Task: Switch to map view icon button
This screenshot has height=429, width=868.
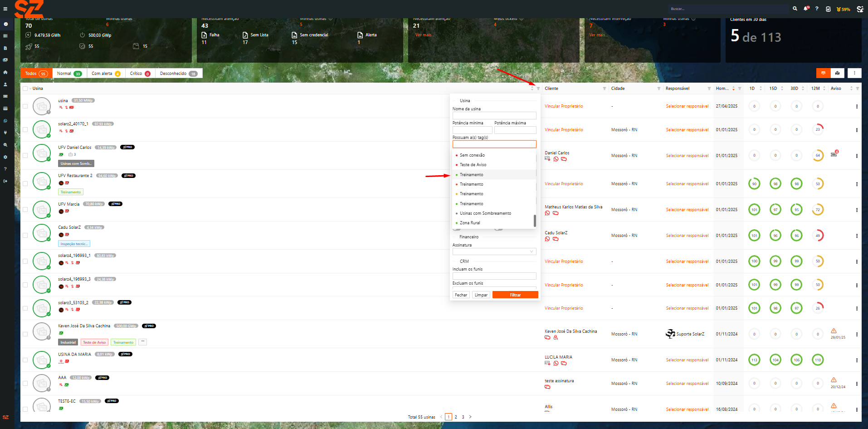Action: [837, 73]
